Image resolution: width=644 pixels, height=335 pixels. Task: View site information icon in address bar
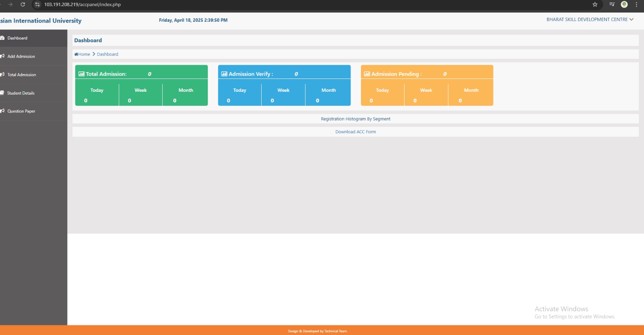click(x=37, y=4)
